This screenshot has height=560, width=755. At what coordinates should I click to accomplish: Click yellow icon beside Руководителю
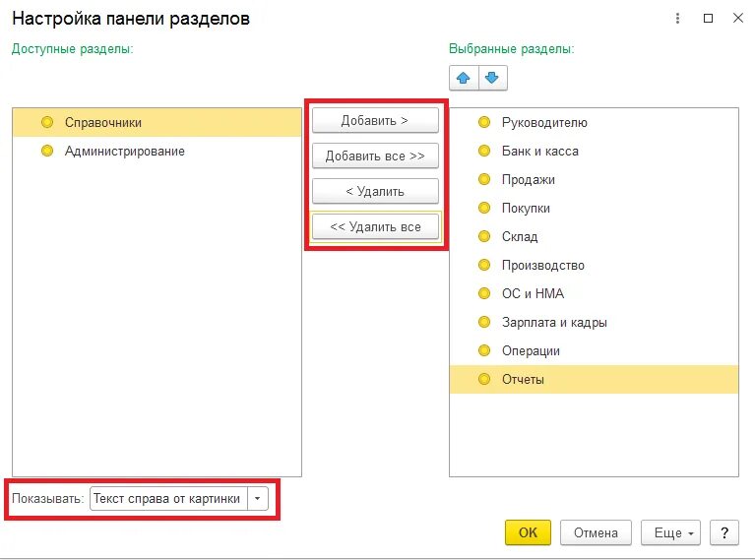click(484, 122)
